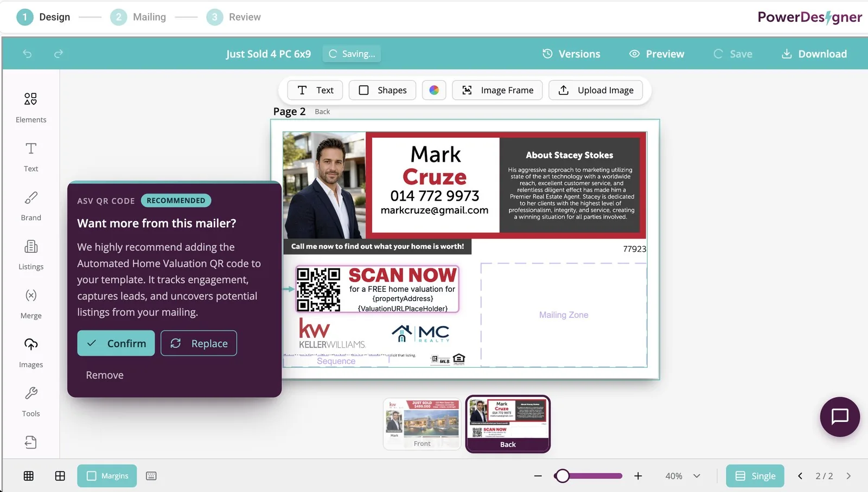Zoom out with the minus icon
Screen dimensions: 868x492
click(538, 476)
